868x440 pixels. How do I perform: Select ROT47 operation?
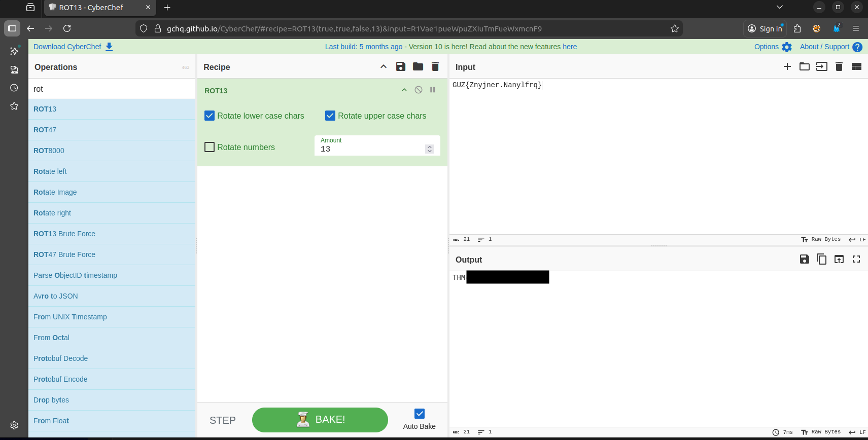(x=112, y=130)
